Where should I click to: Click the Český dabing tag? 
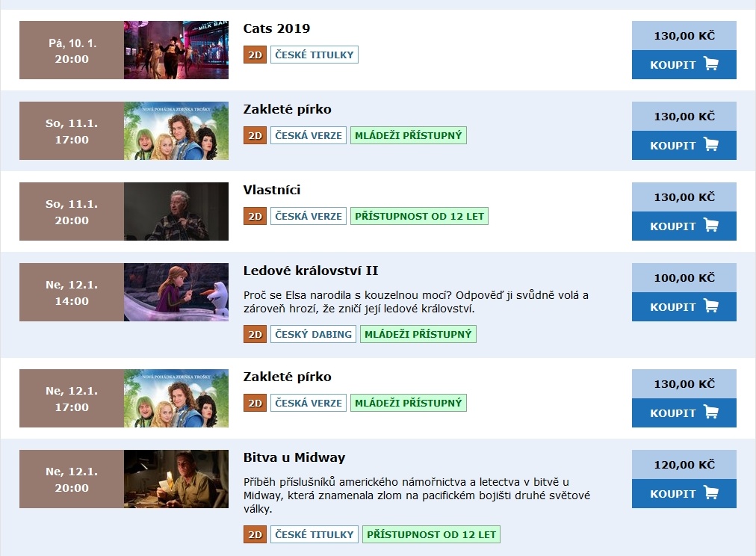(x=314, y=334)
